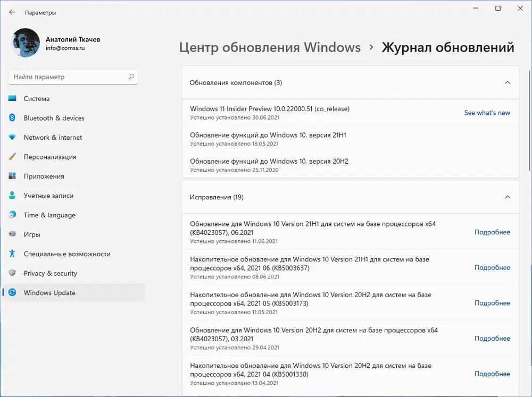The image size is (532, 397).
Task: Click the 'Параметры' window title
Action: (x=40, y=13)
